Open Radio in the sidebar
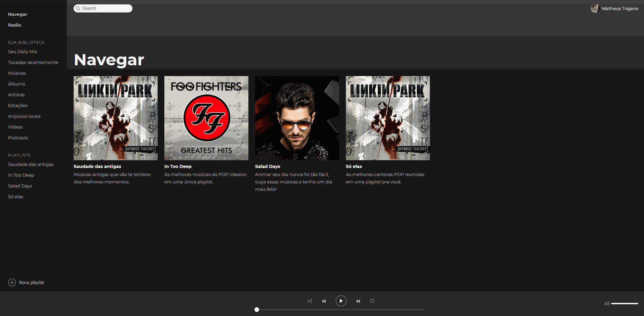The width and height of the screenshot is (644, 316). coord(14,25)
